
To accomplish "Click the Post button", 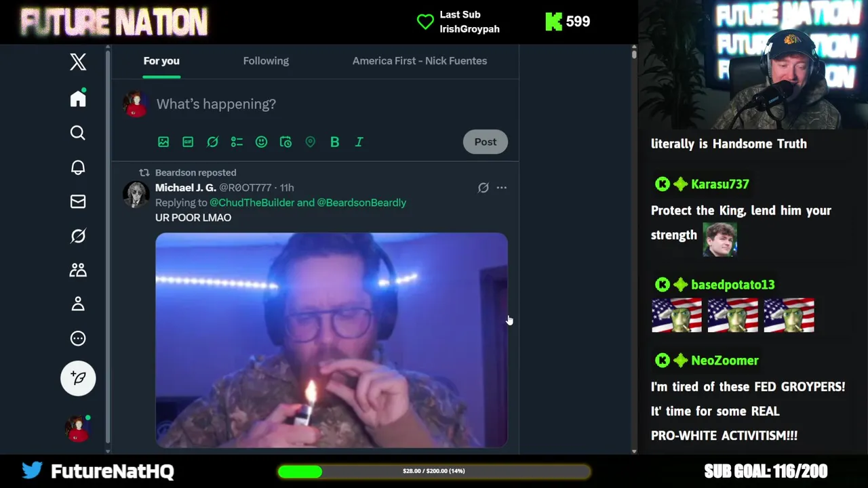I will coord(486,142).
